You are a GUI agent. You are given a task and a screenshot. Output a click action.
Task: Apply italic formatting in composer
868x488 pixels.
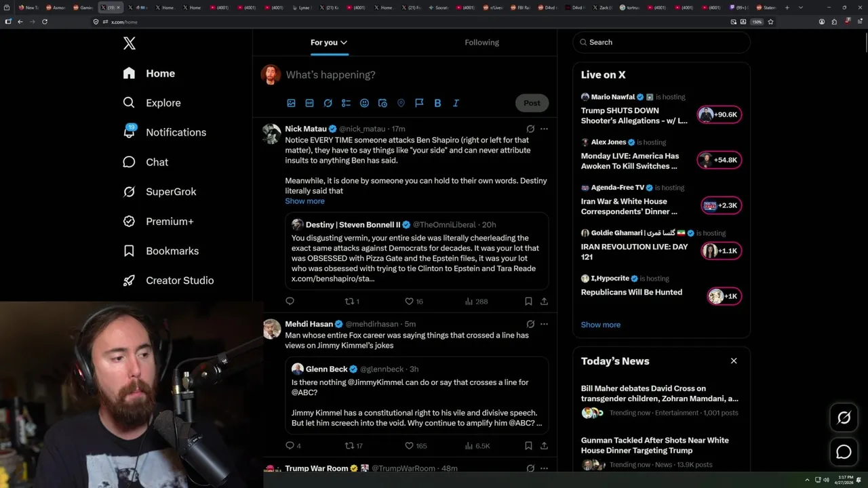point(456,103)
